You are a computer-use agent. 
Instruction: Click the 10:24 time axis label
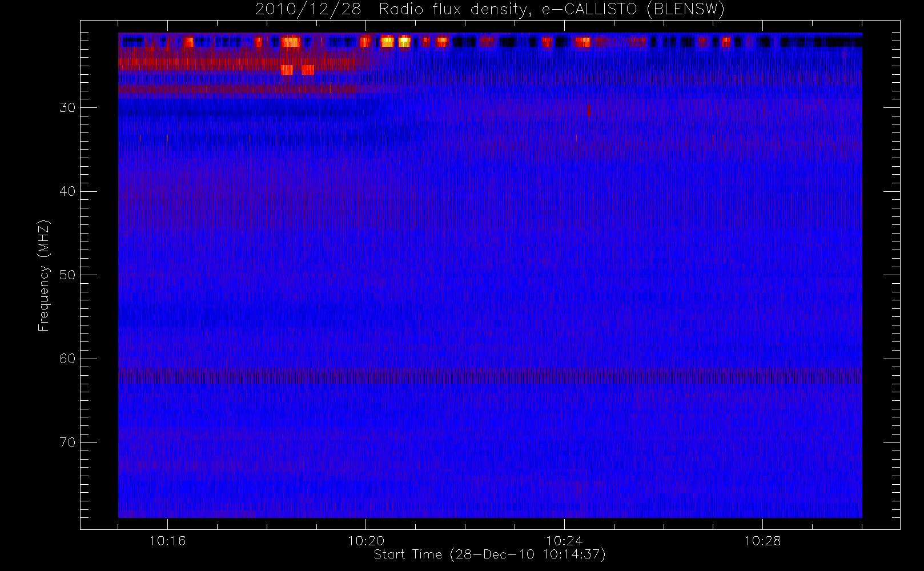564,541
